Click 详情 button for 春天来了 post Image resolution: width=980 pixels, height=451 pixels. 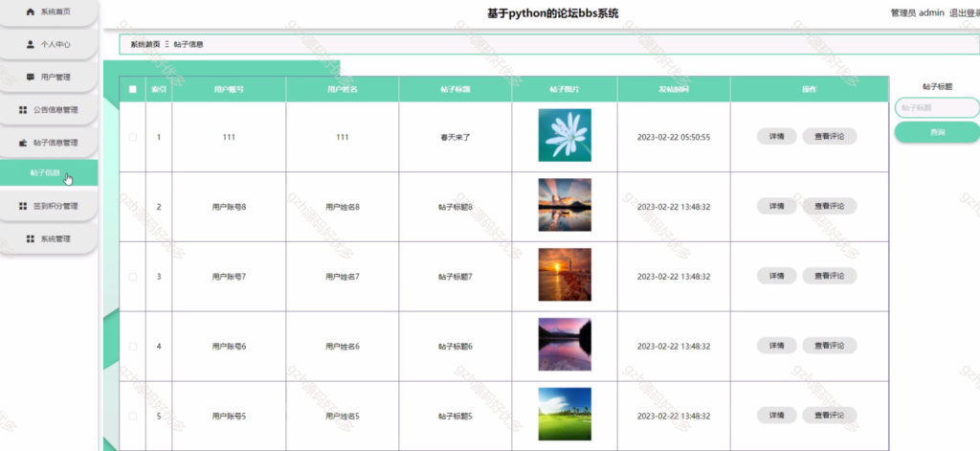776,136
